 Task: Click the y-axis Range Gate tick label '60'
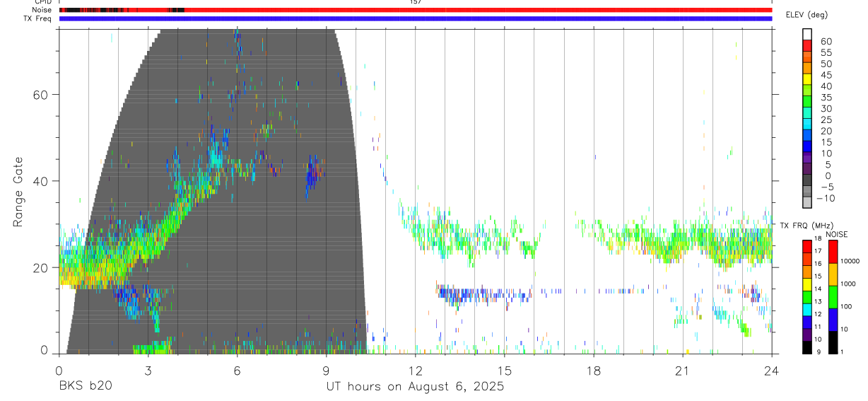pyautogui.click(x=41, y=95)
